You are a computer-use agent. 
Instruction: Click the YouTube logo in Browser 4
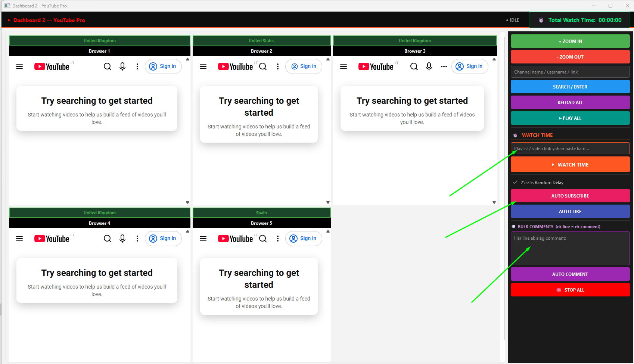point(52,239)
